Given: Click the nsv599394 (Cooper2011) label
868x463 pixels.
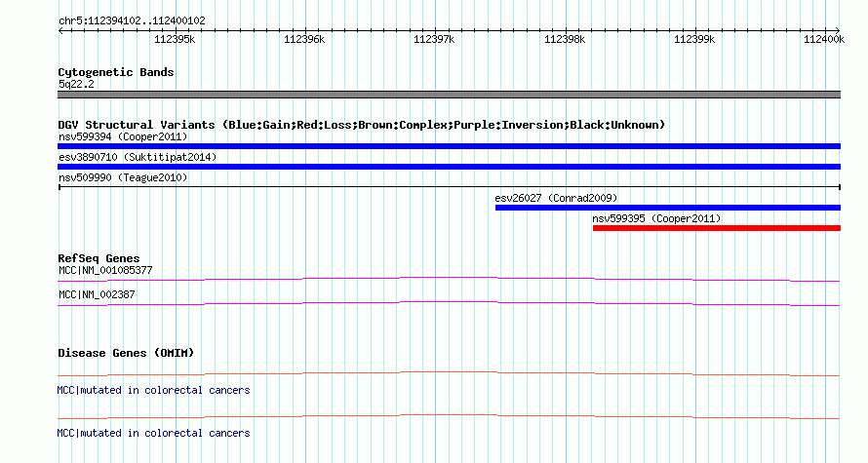Looking at the screenshot, I should pyautogui.click(x=123, y=136).
